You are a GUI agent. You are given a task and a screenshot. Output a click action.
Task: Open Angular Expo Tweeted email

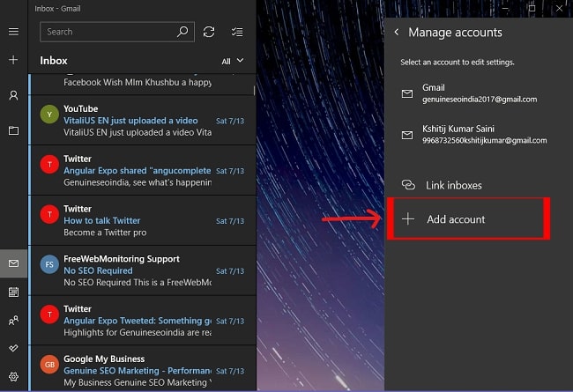pos(143,321)
